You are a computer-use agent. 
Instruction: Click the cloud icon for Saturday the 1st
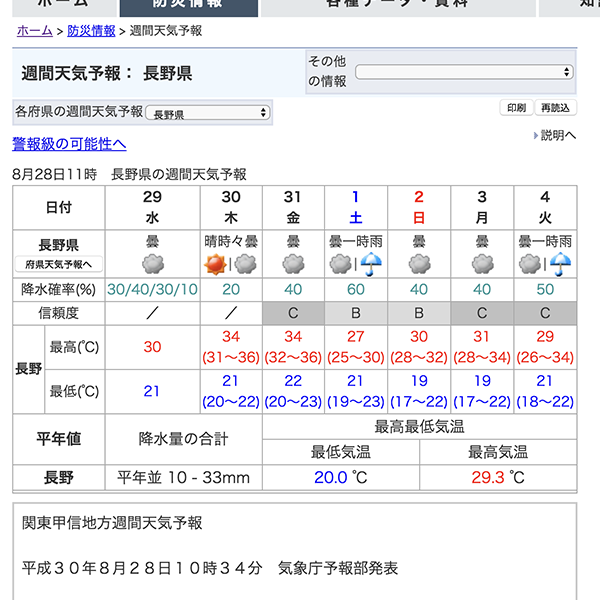340,264
